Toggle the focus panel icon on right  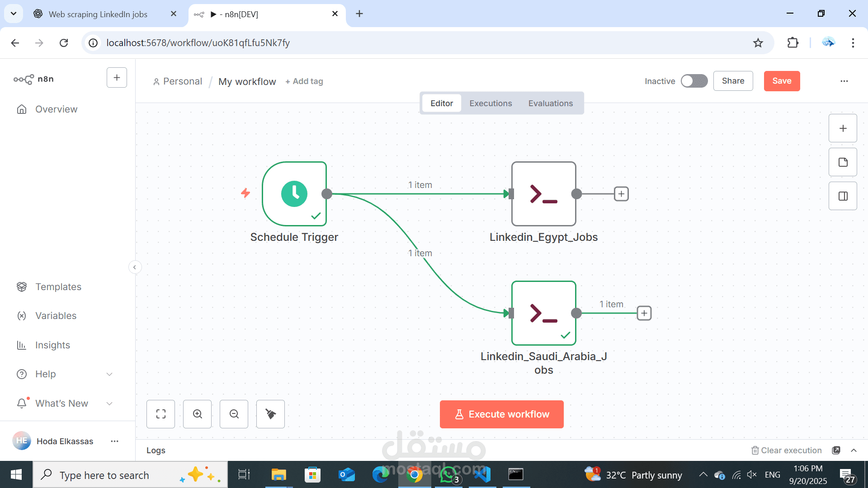click(843, 196)
